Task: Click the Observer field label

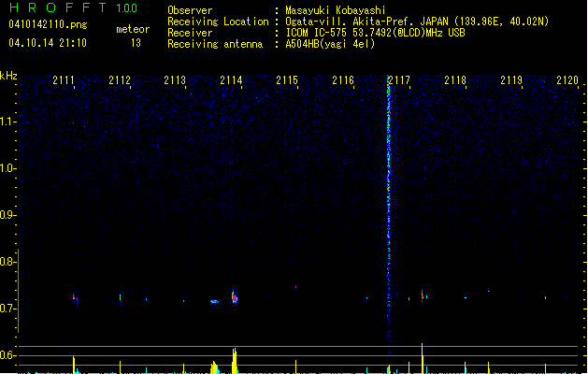Action: pos(190,10)
